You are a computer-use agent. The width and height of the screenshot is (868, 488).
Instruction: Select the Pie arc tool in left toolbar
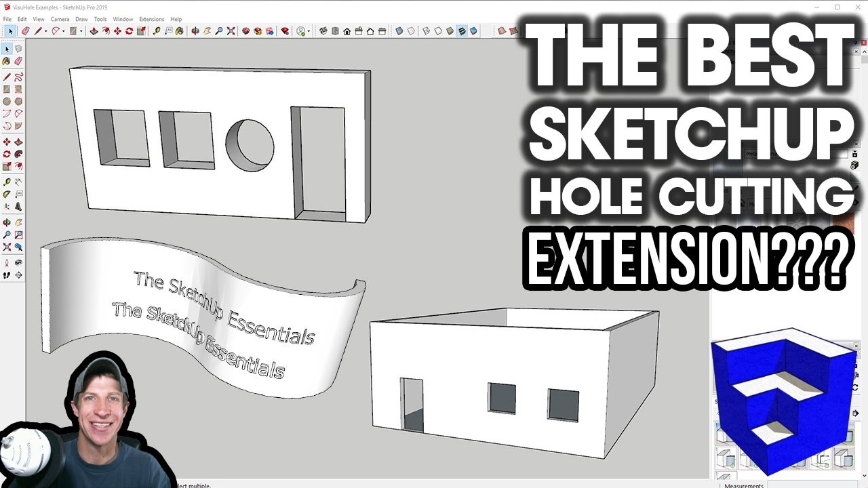18,125
